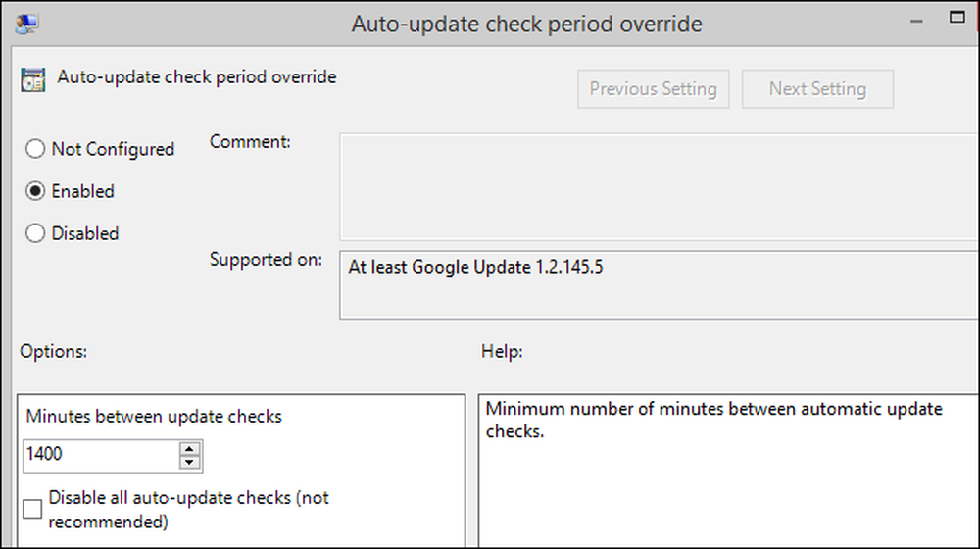Select the Disabled radio button
This screenshot has height=549, width=980.
click(x=35, y=233)
